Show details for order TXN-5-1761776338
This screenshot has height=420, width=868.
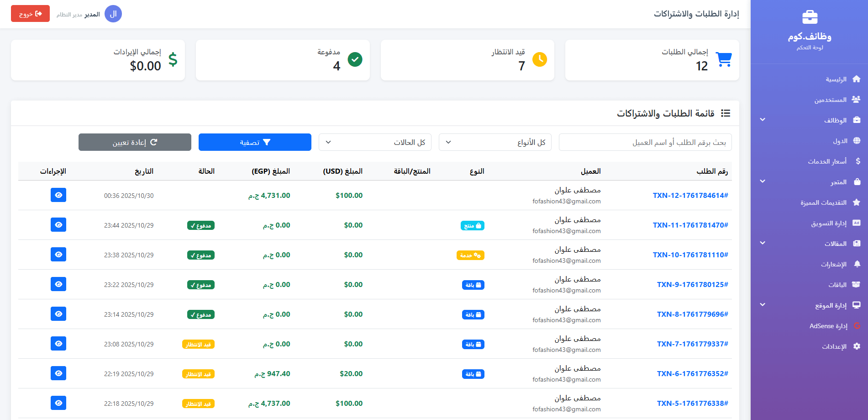[58, 403]
